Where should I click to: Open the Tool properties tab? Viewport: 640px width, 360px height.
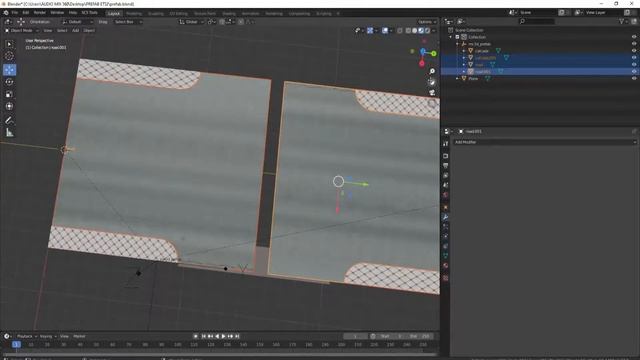[446, 144]
